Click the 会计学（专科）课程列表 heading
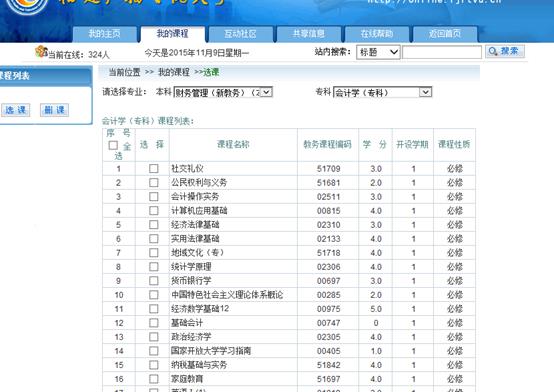The height and width of the screenshot is (392, 554). pos(148,121)
